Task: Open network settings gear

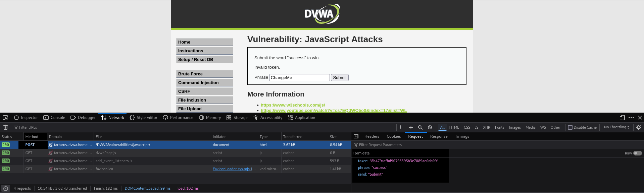Action: [639, 127]
